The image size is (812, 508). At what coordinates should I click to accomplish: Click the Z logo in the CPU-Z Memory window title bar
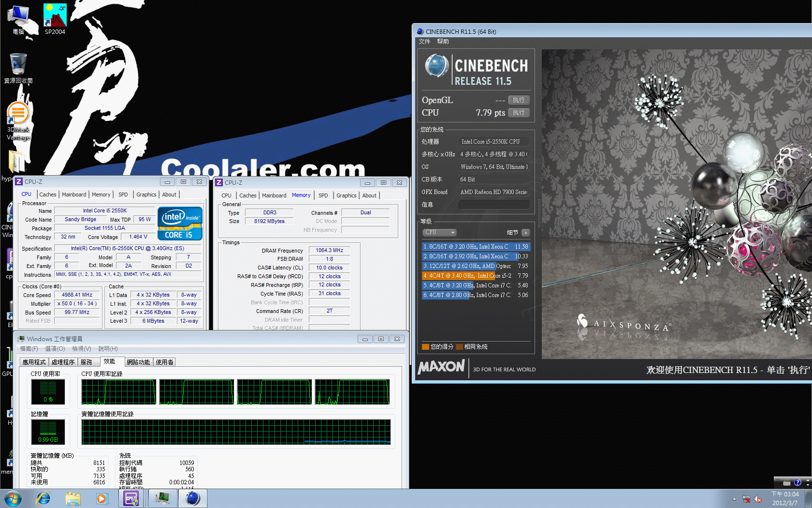219,182
